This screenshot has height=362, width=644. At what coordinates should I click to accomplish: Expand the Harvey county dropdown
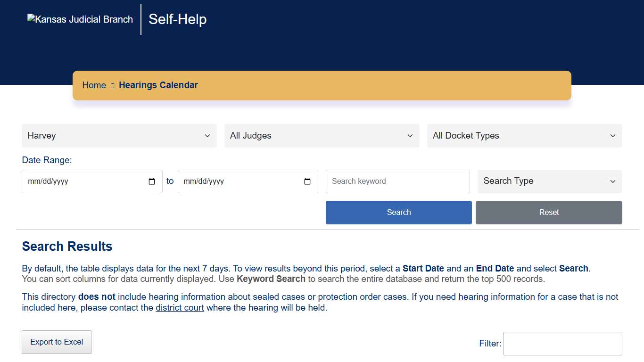point(119,136)
